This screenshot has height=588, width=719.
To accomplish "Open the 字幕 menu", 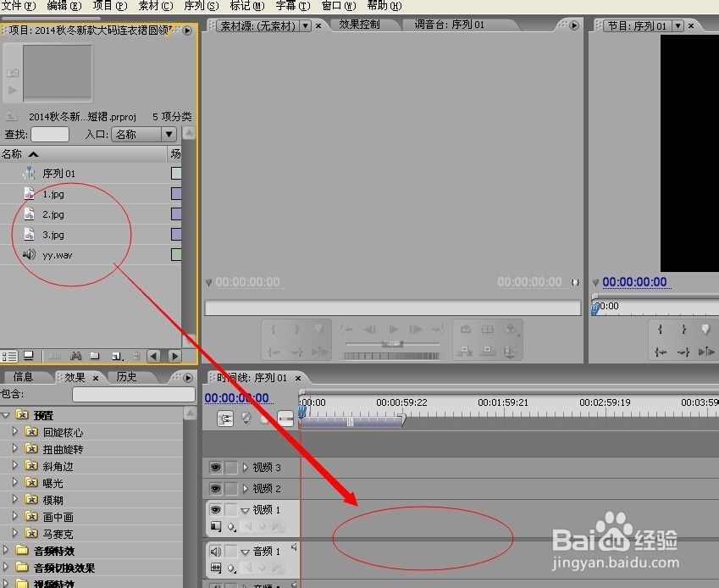I will point(293,6).
